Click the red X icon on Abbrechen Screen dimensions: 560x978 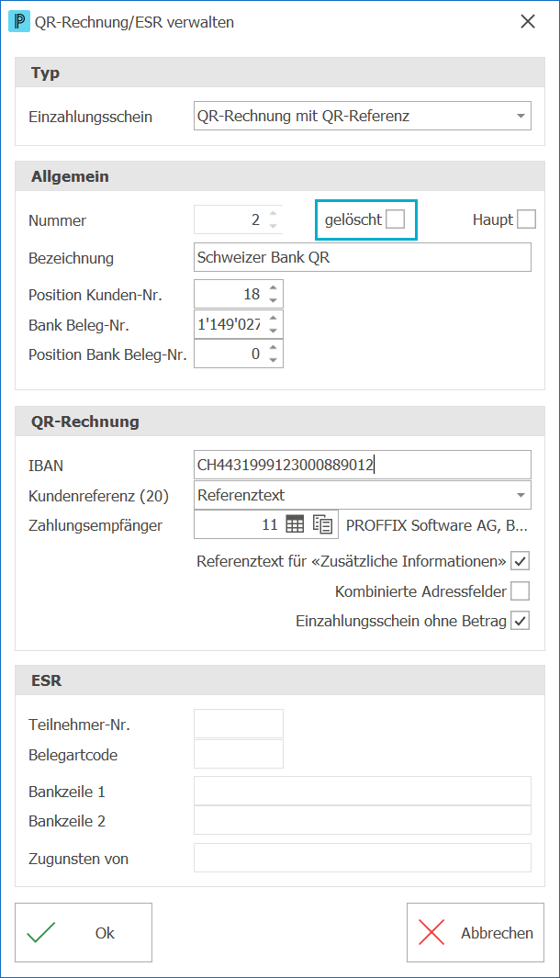pyautogui.click(x=431, y=932)
